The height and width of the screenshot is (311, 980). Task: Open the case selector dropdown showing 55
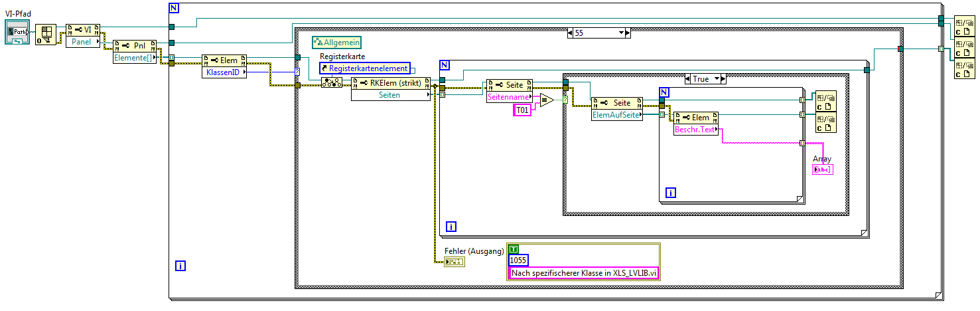[621, 33]
